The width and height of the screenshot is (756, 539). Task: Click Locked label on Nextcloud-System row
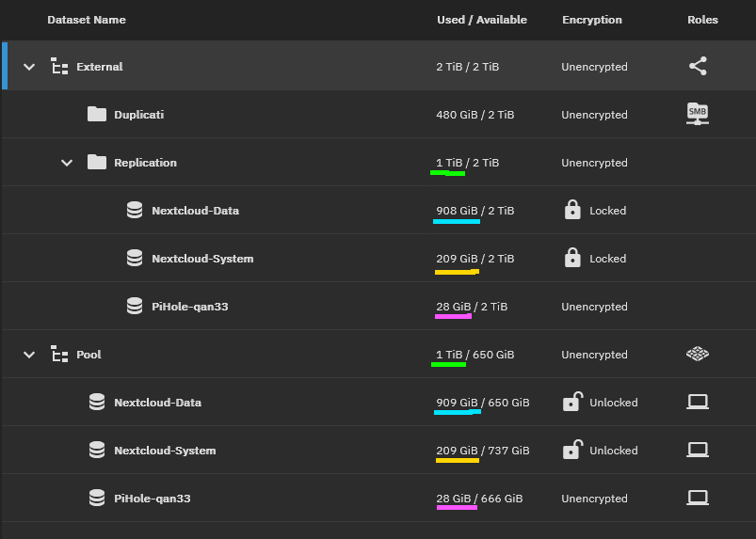[607, 259]
